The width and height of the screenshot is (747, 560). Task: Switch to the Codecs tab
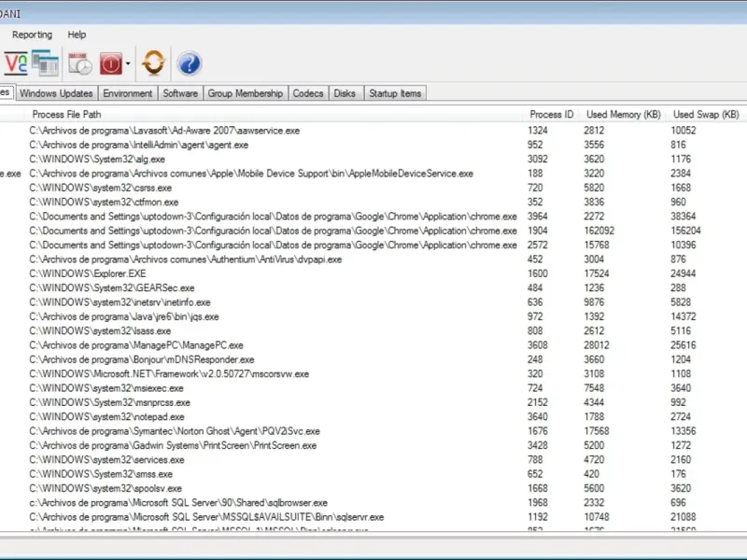tap(308, 93)
